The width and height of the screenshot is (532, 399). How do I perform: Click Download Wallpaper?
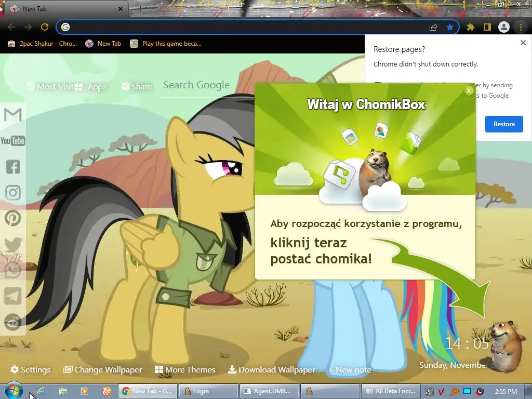pyautogui.click(x=271, y=369)
